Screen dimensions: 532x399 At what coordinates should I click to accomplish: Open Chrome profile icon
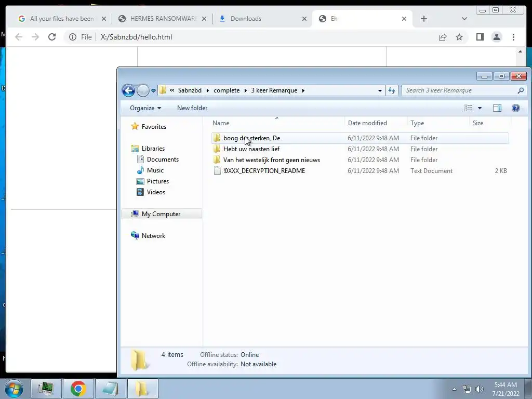click(496, 37)
